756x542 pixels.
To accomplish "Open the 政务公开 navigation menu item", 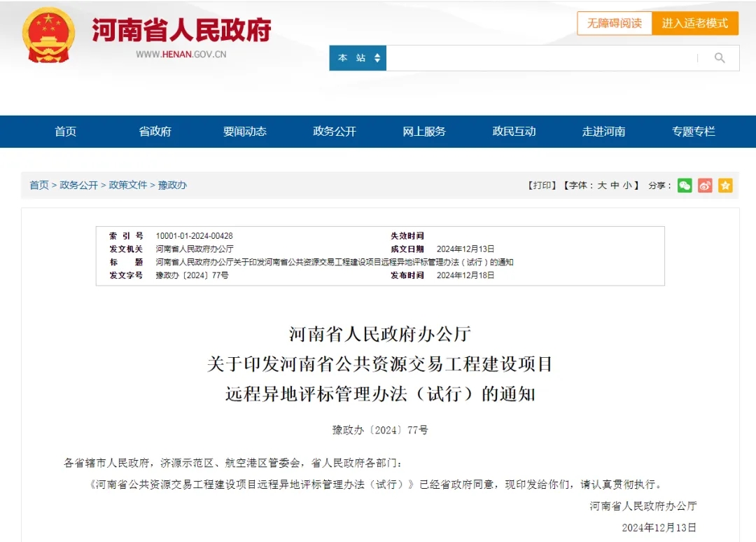I will pyautogui.click(x=335, y=132).
